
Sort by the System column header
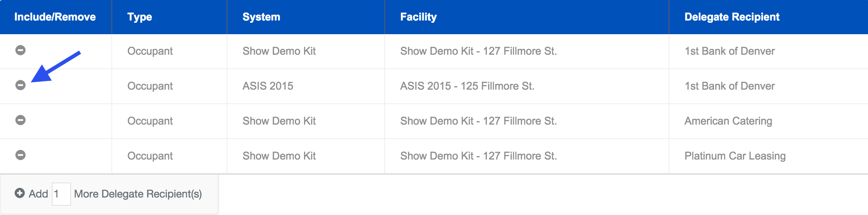click(x=261, y=17)
